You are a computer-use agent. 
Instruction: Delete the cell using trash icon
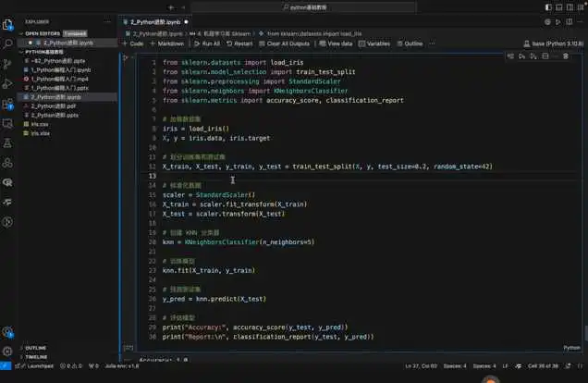point(566,56)
